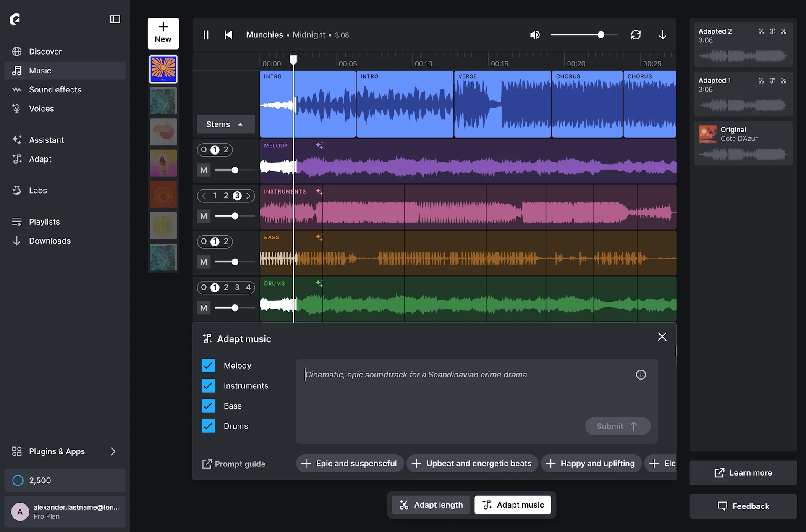Open the Prompt guide link
Viewport: 806px width, 532px height.
click(x=234, y=464)
